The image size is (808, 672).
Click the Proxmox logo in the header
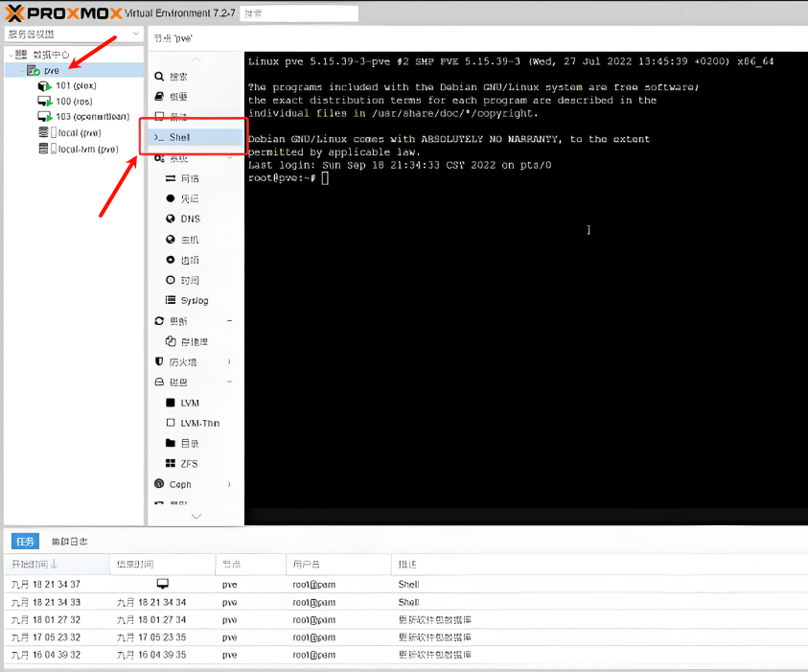pos(64,12)
